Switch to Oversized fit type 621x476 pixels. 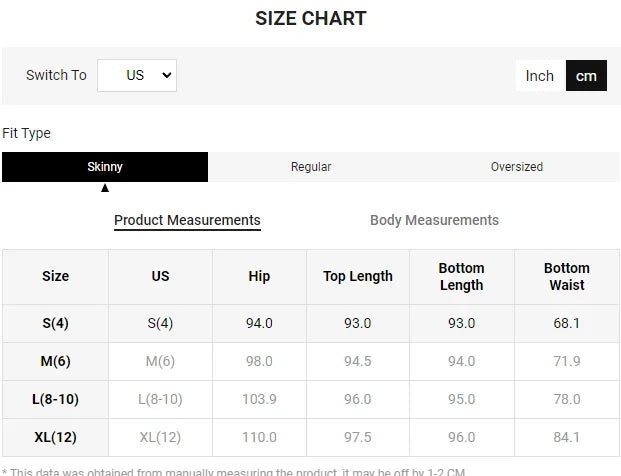[516, 167]
